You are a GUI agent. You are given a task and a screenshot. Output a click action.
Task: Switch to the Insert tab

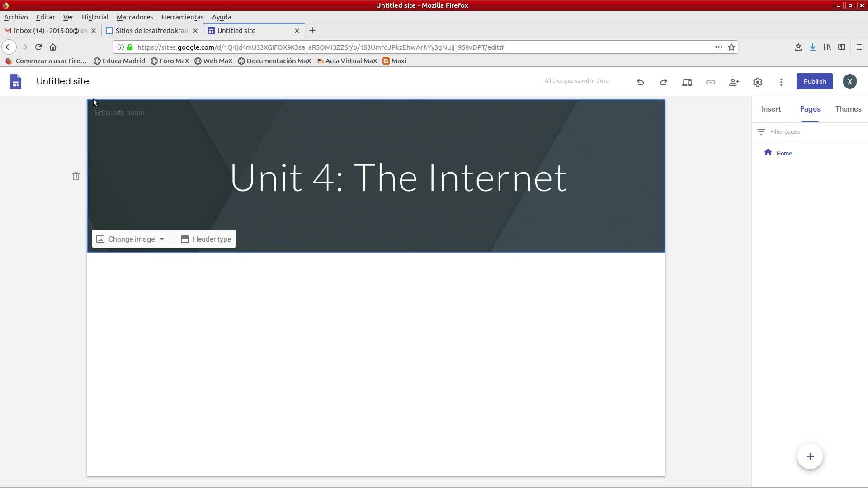771,109
